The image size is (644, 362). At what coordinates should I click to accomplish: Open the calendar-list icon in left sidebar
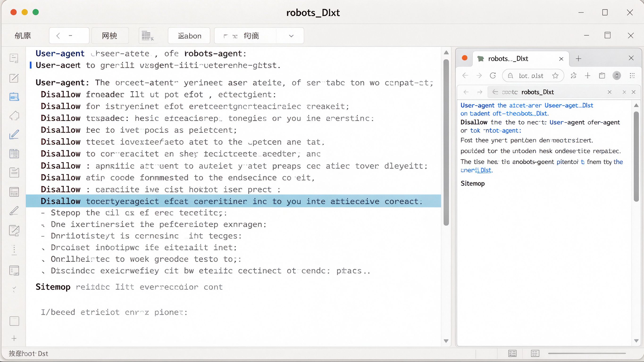coord(14,153)
